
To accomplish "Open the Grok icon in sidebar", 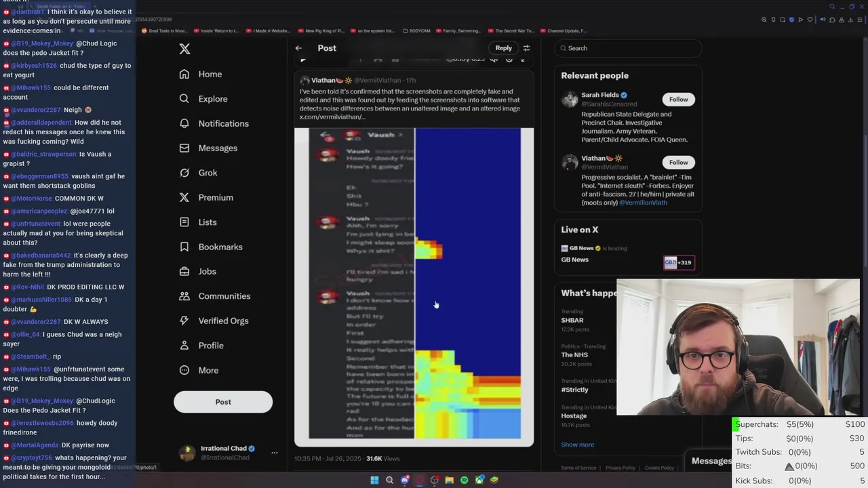I will (x=184, y=173).
